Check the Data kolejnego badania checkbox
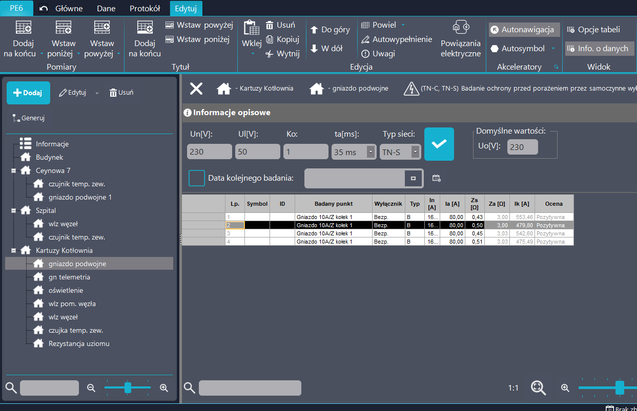 click(197, 178)
